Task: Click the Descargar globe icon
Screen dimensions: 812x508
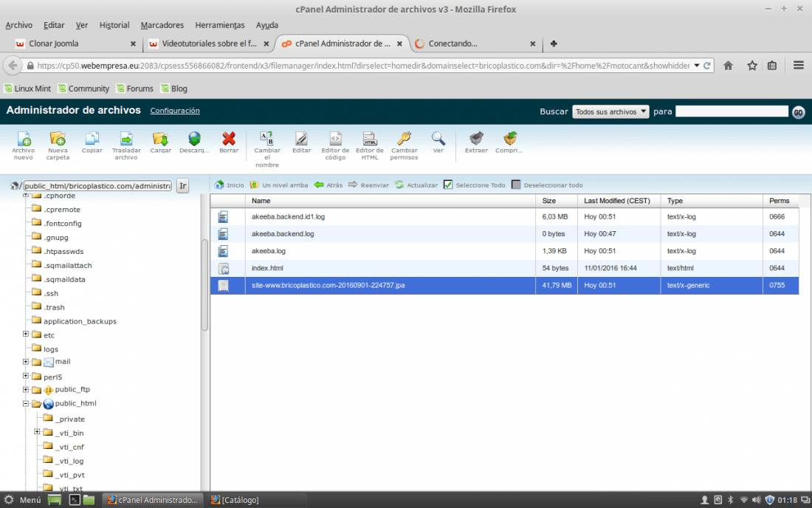Action: click(x=194, y=143)
